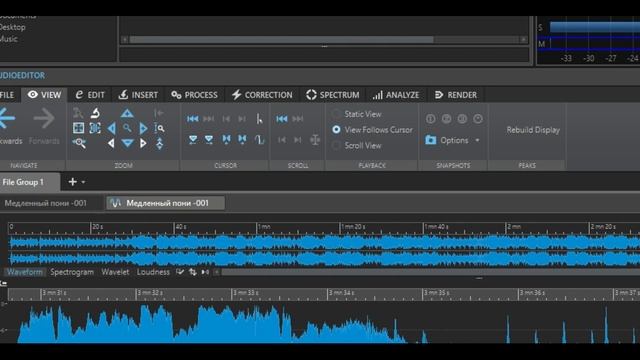This screenshot has width=640, height=360.
Task: Click the center magnifier zoom icon
Action: point(127,128)
